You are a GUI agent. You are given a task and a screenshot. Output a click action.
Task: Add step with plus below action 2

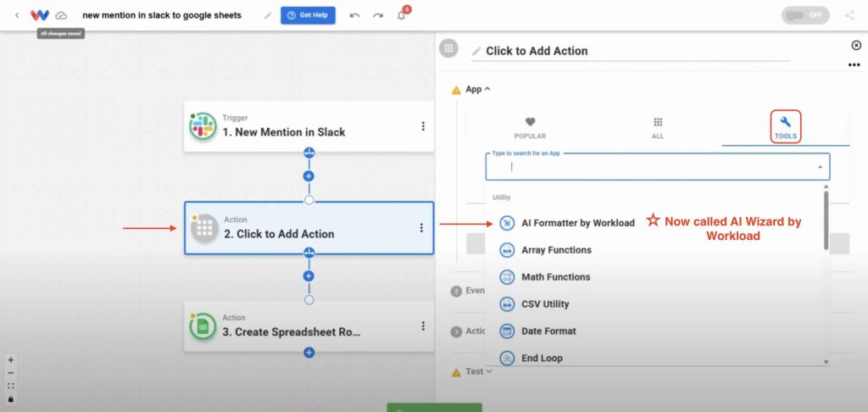309,276
